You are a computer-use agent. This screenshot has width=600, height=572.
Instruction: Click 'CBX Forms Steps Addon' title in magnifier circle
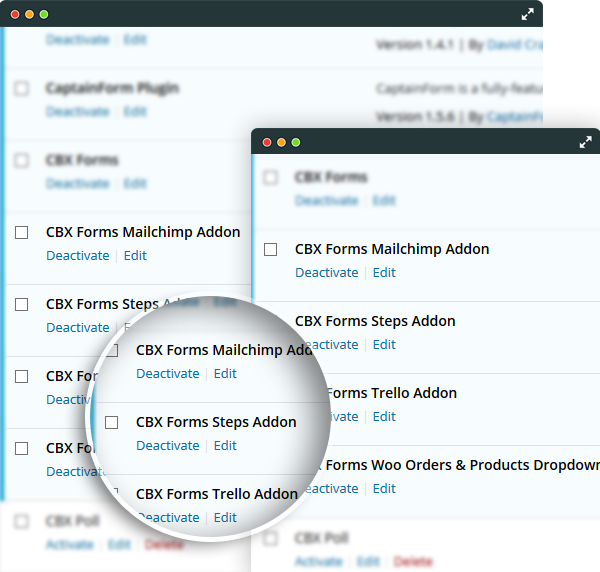[x=216, y=422]
